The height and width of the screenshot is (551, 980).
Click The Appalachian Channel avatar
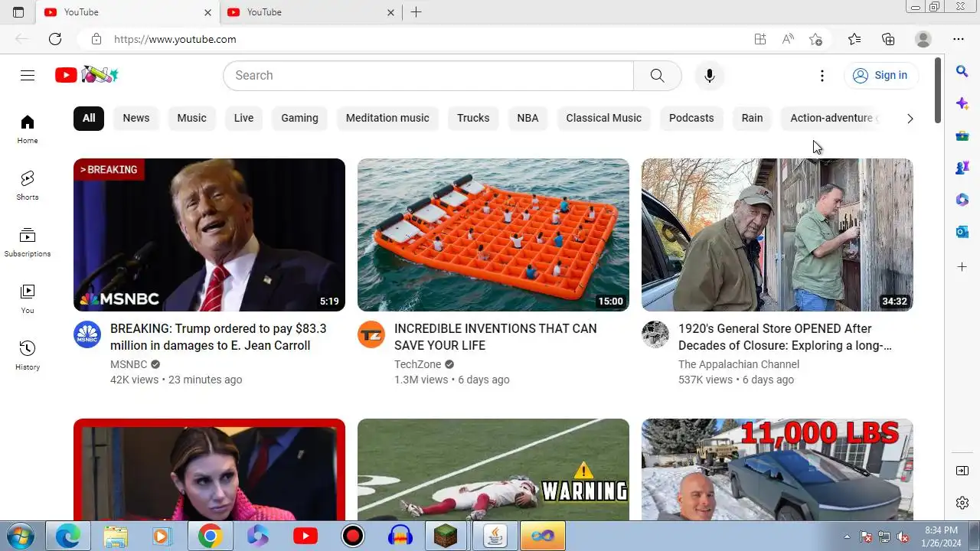click(x=655, y=334)
